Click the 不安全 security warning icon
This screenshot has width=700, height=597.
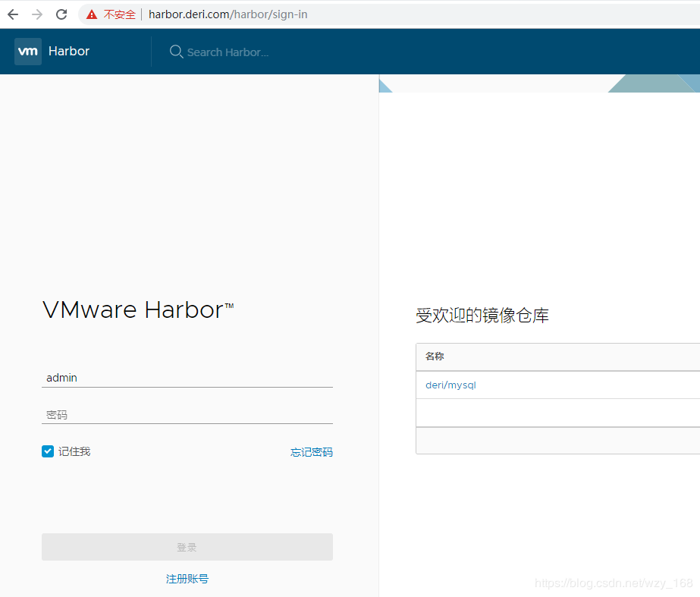click(x=91, y=14)
